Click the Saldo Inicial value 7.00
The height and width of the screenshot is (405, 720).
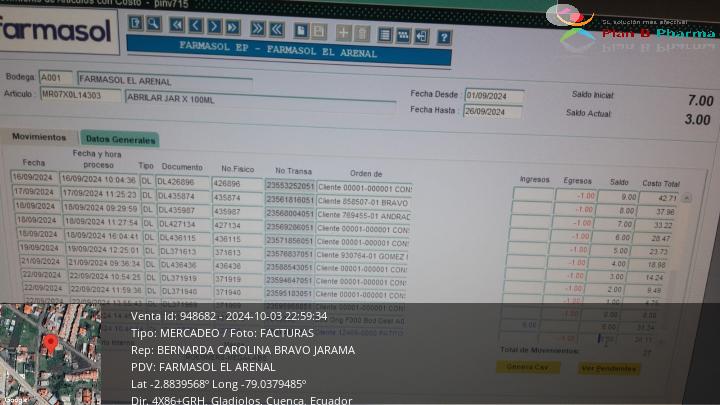[700, 101]
